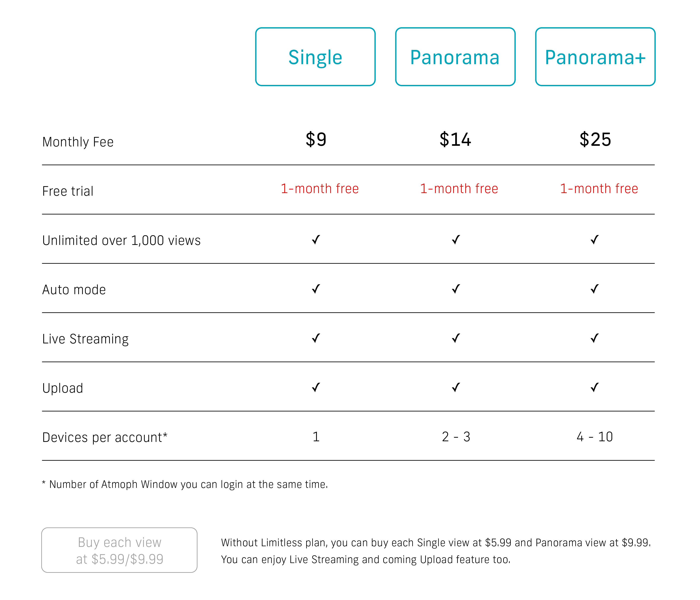The width and height of the screenshot is (700, 600).
Task: Click the Live Streaming row label
Action: click(86, 339)
